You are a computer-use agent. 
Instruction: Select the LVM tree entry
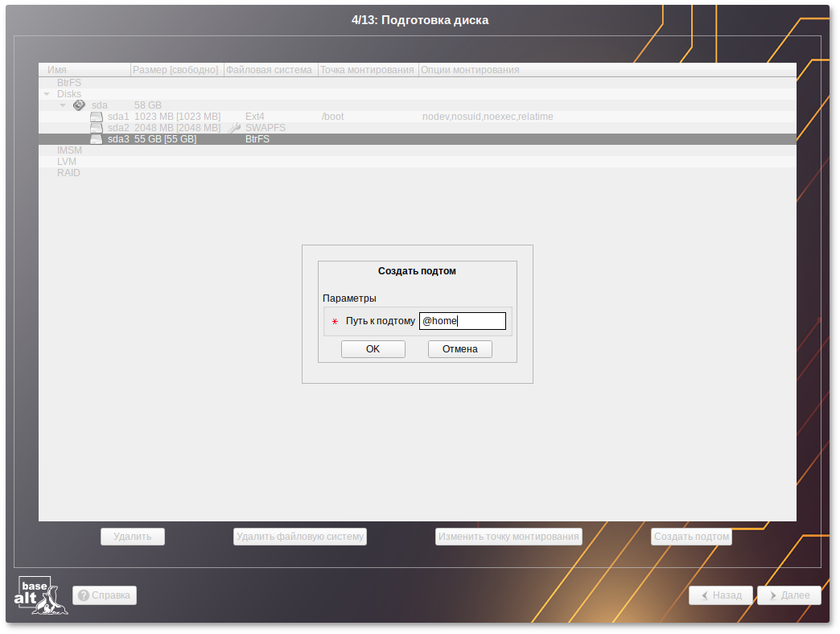coord(67,162)
